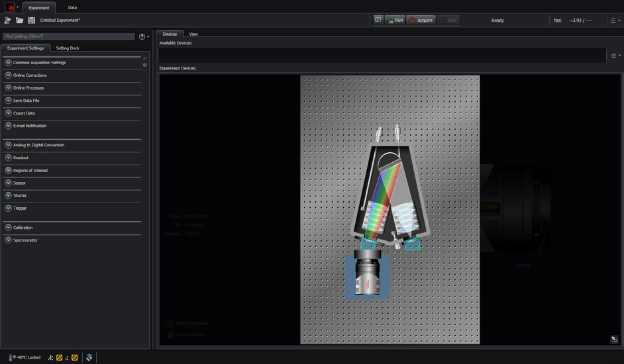Open the Available Devices options menu
Image resolution: width=624 pixels, height=364 pixels.
(615, 56)
